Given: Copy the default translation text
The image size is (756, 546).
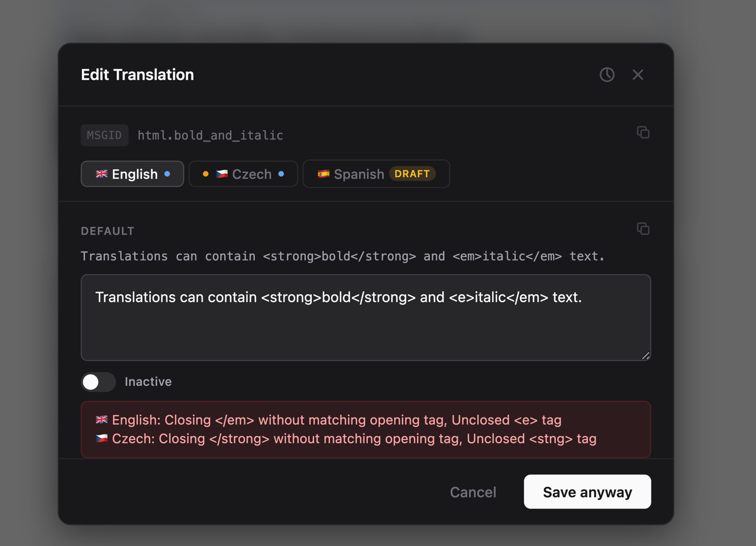Looking at the screenshot, I should (643, 229).
